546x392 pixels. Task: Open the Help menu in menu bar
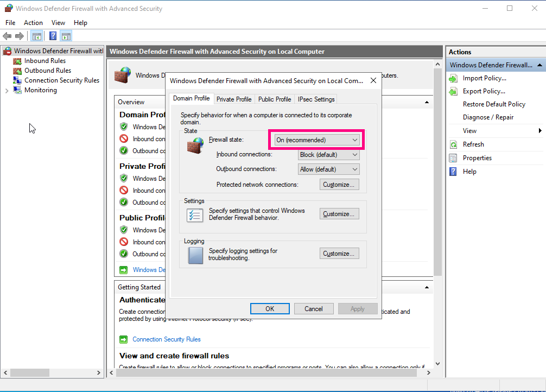(x=80, y=23)
